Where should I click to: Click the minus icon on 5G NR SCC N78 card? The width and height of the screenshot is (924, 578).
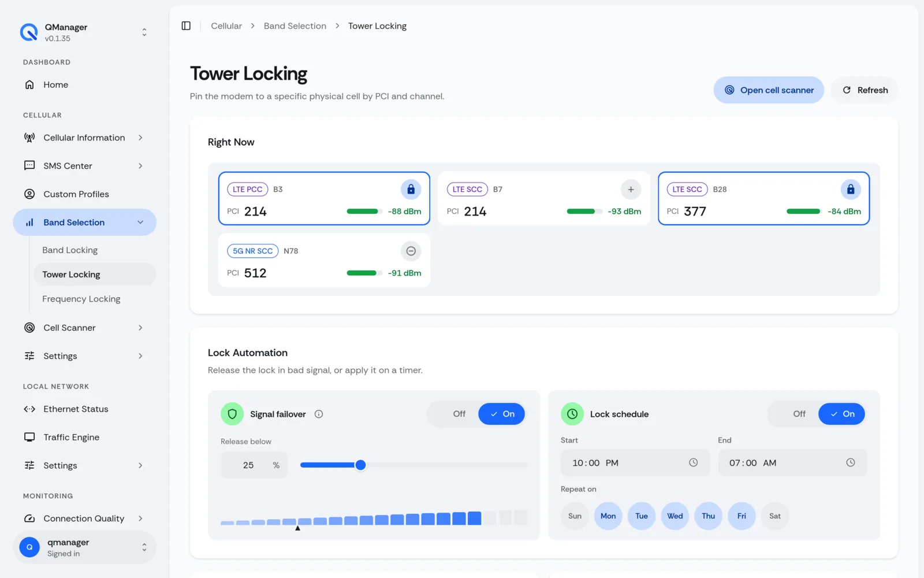click(x=411, y=251)
